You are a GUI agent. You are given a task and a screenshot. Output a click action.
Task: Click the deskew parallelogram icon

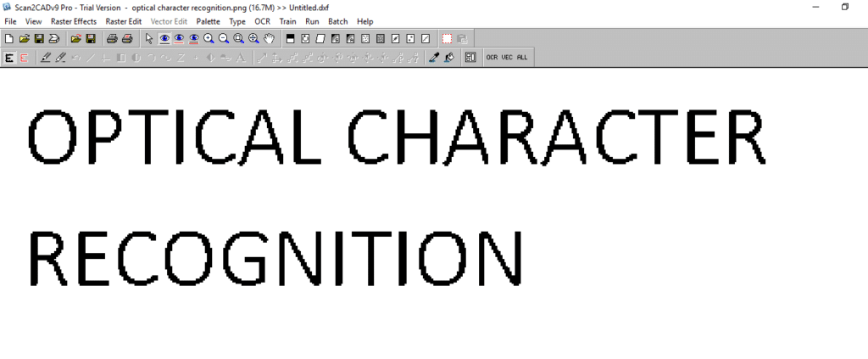coord(320,39)
